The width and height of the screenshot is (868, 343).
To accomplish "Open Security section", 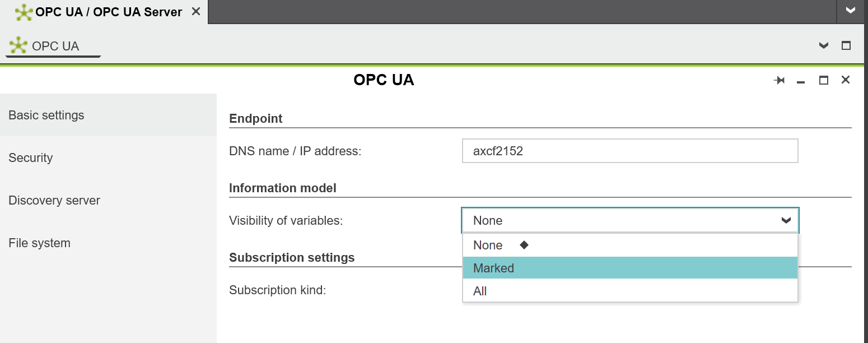I will pos(108,157).
